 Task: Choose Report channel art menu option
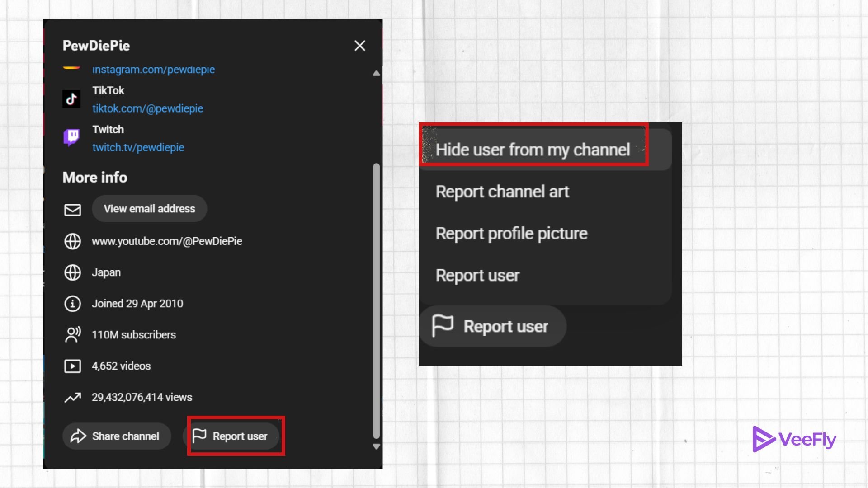(502, 192)
